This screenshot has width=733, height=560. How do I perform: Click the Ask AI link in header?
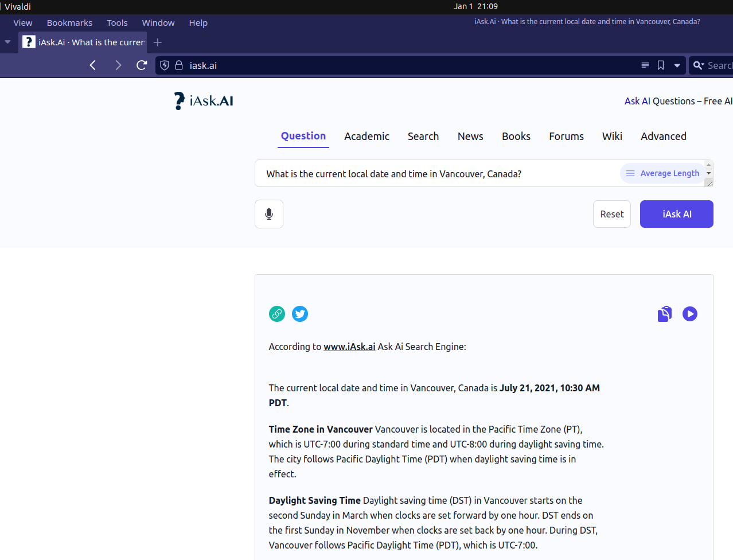[x=637, y=101]
